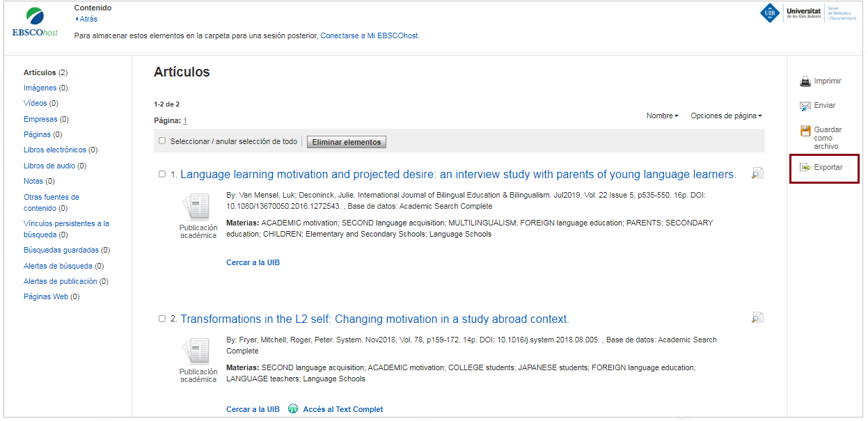Click the Imprimir printer icon

coord(805,81)
